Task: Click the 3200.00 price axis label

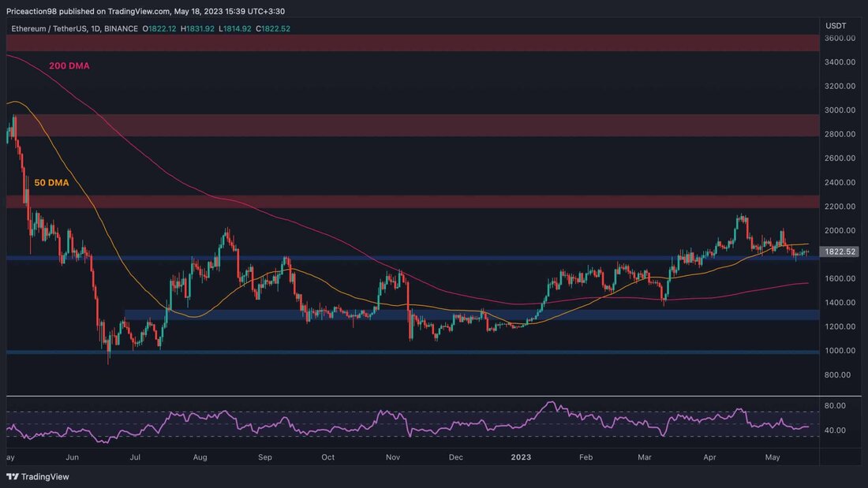Action: point(840,86)
